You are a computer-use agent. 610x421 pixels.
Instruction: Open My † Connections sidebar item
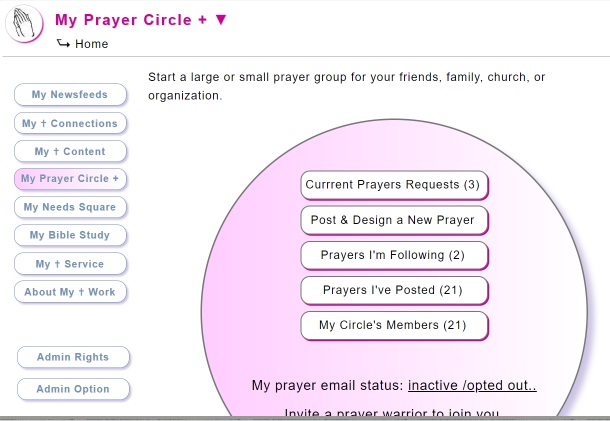point(70,123)
